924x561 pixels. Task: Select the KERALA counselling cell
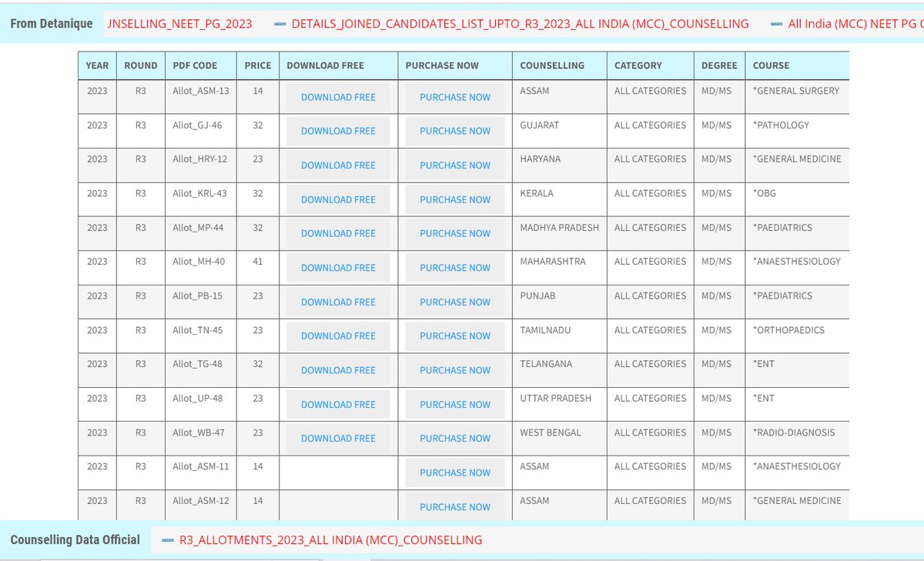560,199
